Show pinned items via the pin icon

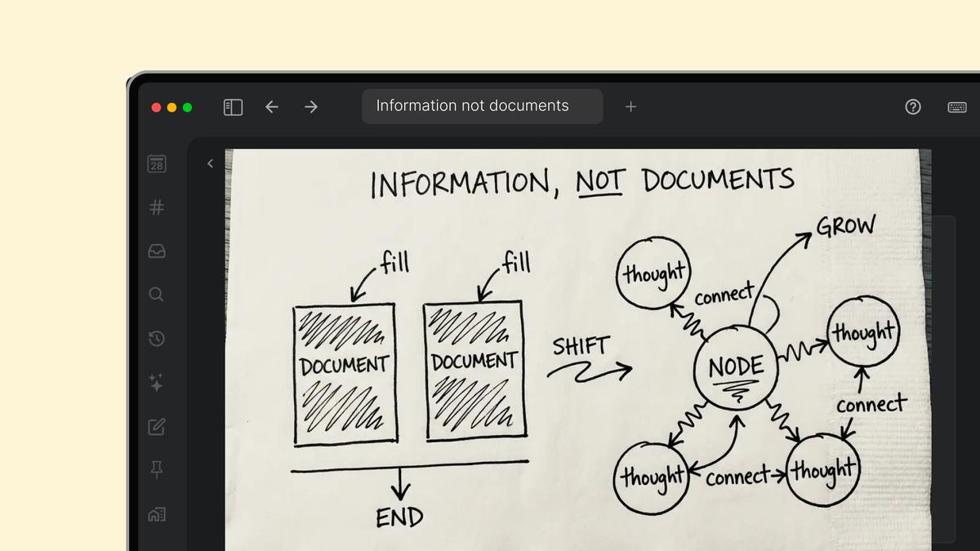point(156,470)
